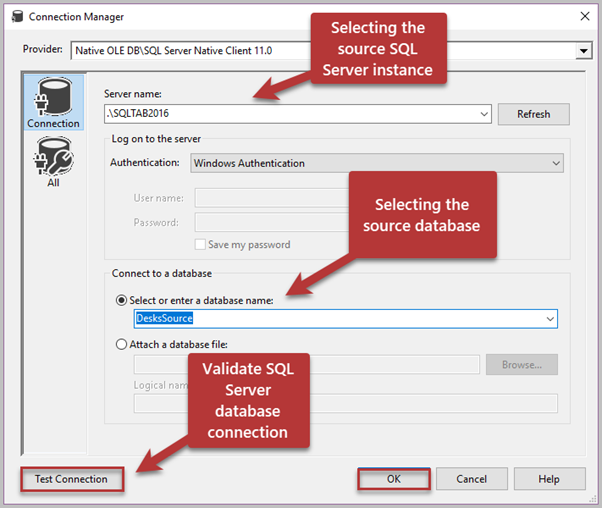The image size is (602, 508).
Task: Click the Refresh button
Action: point(533,114)
